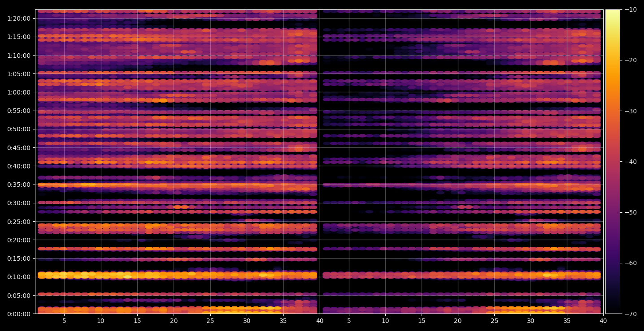Select the 0:10:00 time axis label
The image size is (644, 331).
[x=19, y=277]
